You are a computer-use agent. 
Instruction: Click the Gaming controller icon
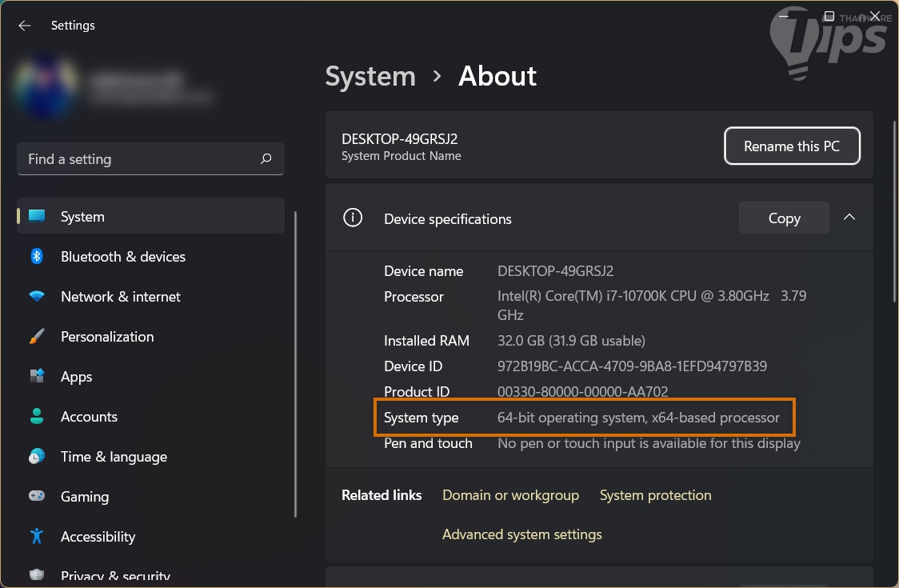(x=37, y=497)
